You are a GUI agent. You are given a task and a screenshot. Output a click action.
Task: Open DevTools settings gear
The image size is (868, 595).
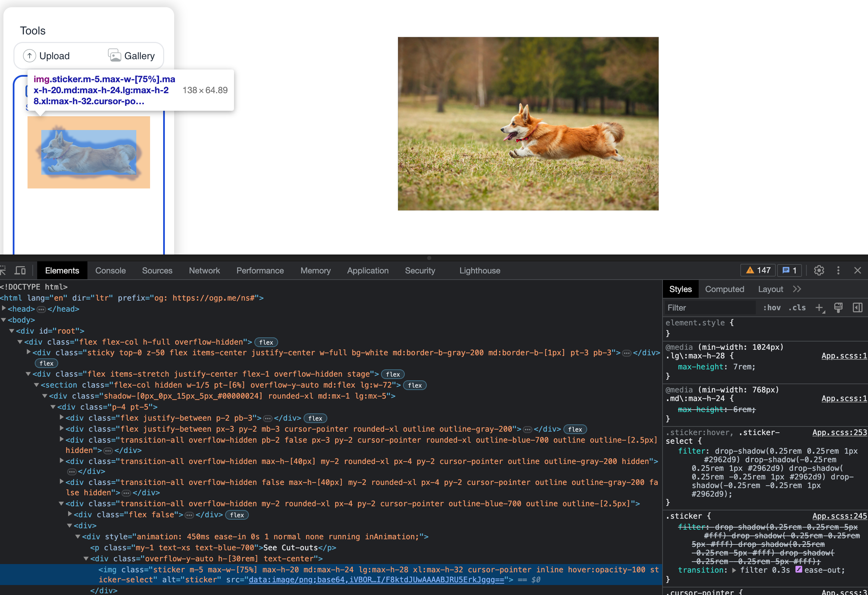(x=819, y=270)
